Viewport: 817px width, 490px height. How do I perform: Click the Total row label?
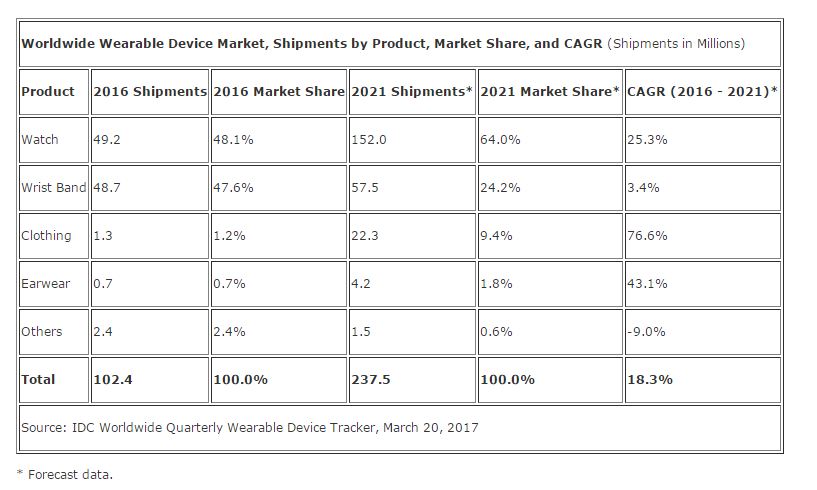[x=39, y=379]
